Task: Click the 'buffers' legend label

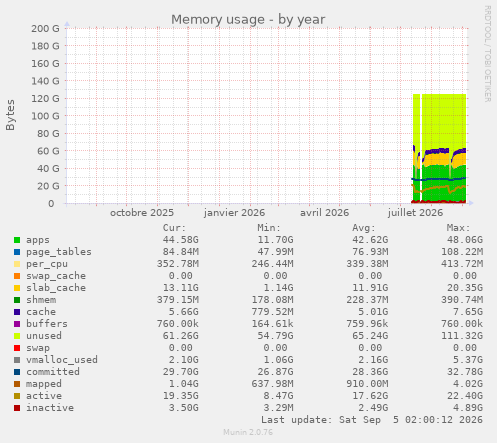Action: pyautogui.click(x=47, y=324)
